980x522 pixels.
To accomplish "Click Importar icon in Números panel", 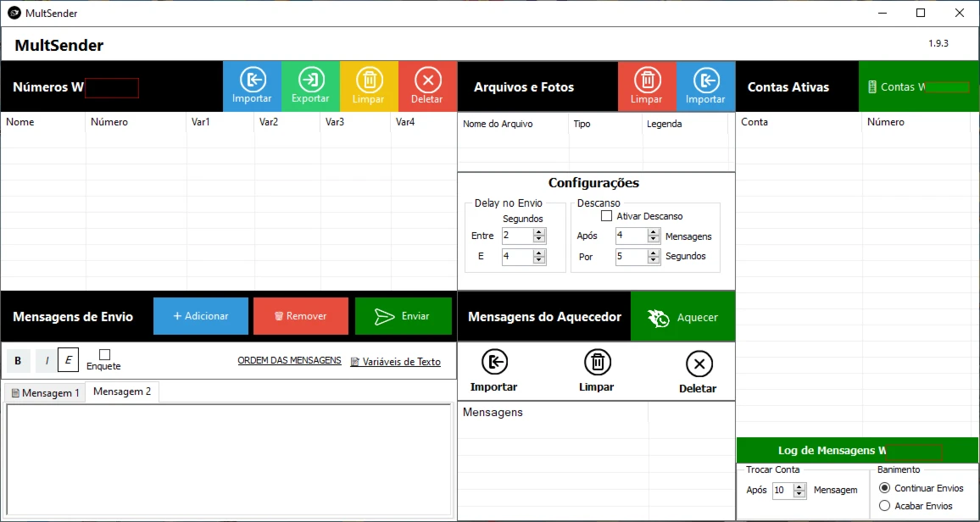I will (x=252, y=81).
